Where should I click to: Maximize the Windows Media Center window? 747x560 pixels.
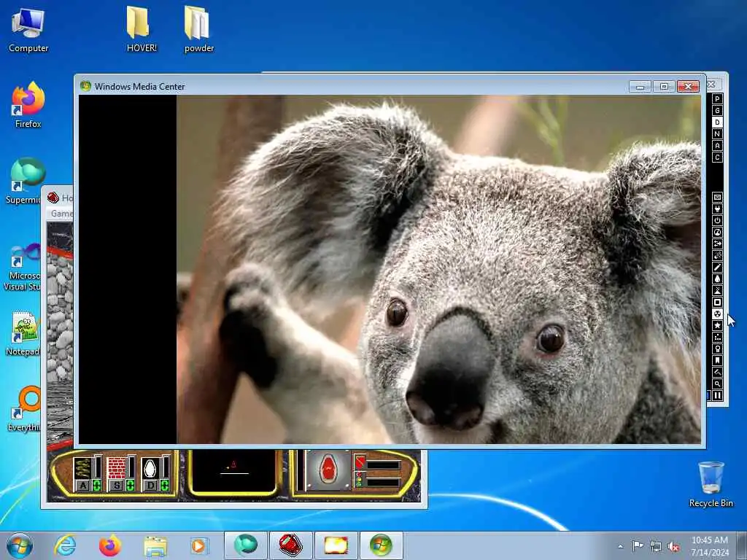coord(664,86)
